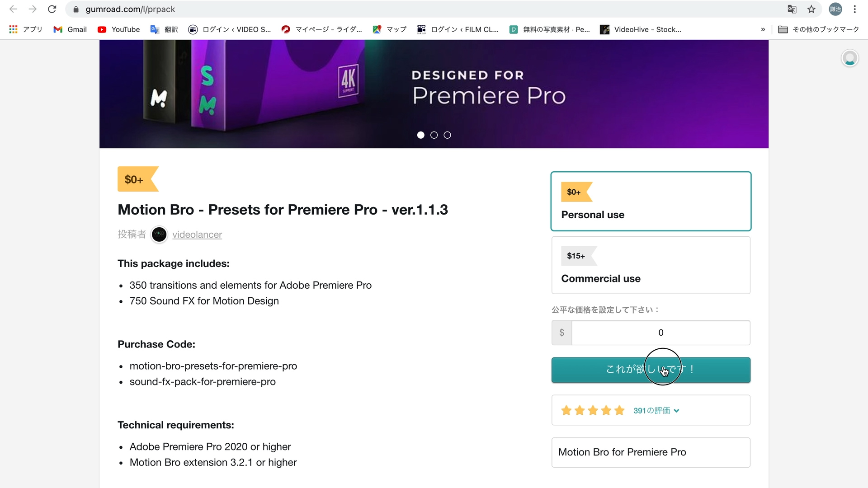Screen dimensions: 868x488
Task: Expand the その他のブックマーク folder
Action: pos(819,30)
